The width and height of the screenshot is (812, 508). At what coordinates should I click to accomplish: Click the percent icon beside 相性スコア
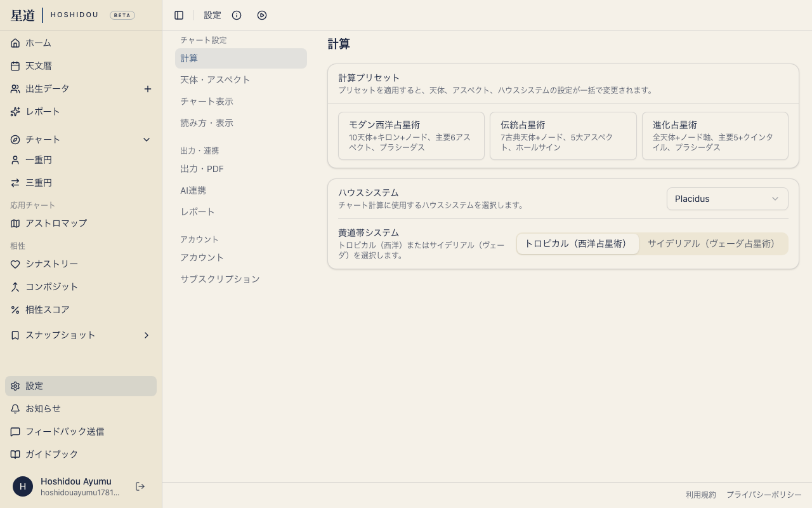click(x=15, y=310)
